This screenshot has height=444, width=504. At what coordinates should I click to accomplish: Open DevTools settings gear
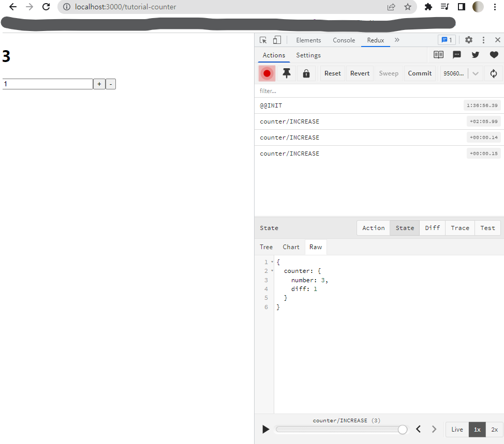469,40
